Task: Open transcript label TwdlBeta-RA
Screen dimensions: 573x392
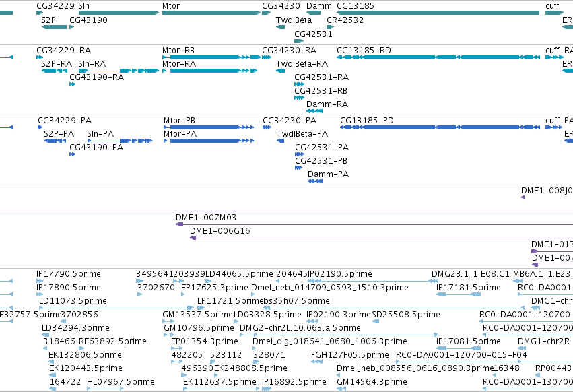Action: click(x=302, y=63)
